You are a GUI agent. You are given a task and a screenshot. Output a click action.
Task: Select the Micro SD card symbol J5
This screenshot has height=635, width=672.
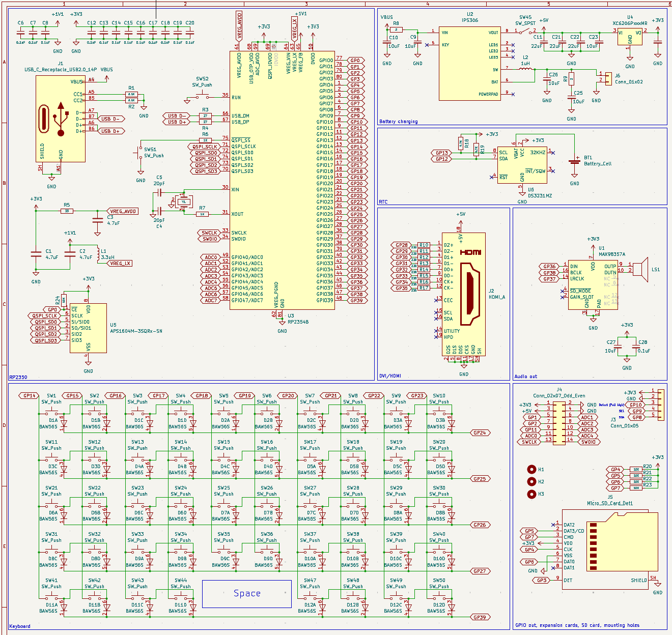click(x=610, y=551)
